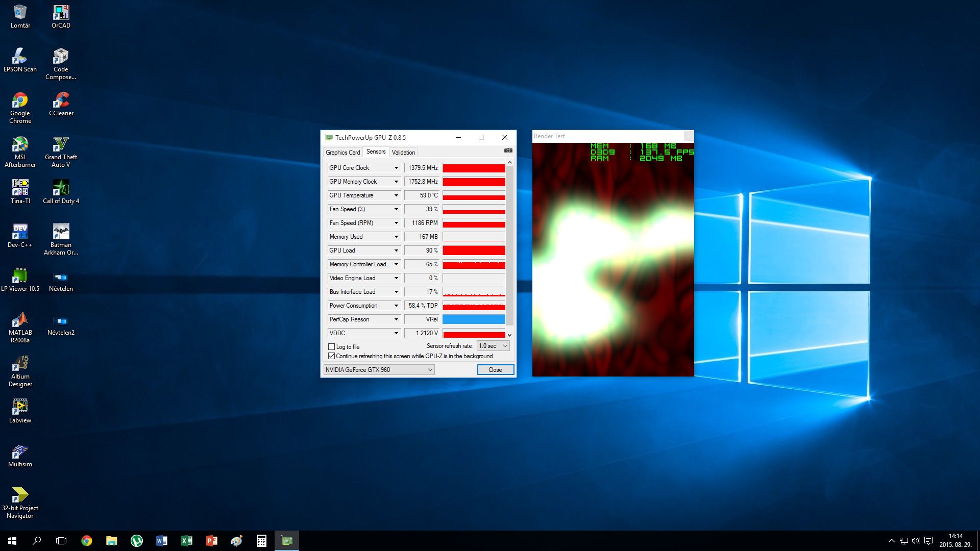Select the Altium Designer desktop icon

(x=20, y=371)
